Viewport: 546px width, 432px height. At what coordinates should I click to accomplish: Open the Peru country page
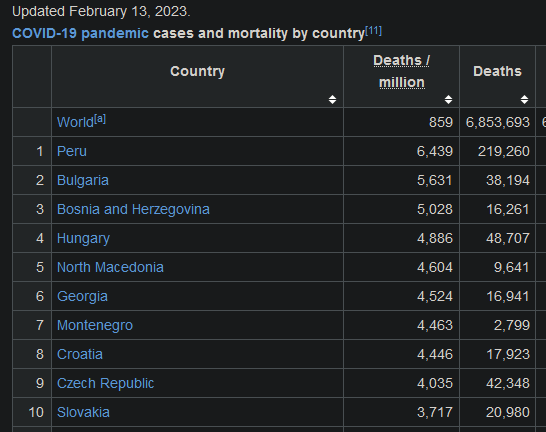tap(72, 151)
